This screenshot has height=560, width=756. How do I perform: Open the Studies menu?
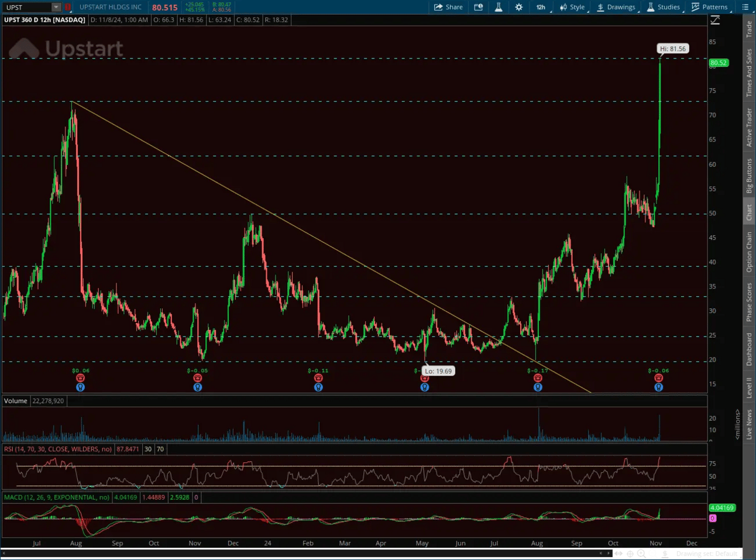point(664,7)
